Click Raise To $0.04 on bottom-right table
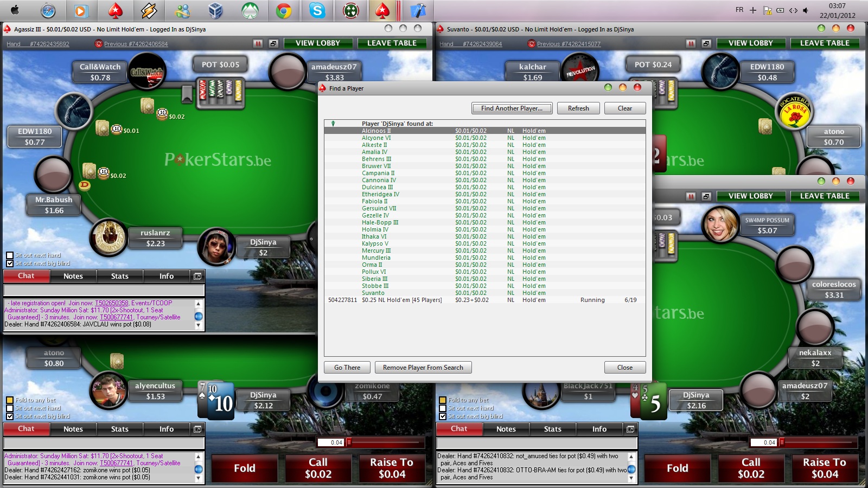The width and height of the screenshot is (868, 488). [825, 468]
